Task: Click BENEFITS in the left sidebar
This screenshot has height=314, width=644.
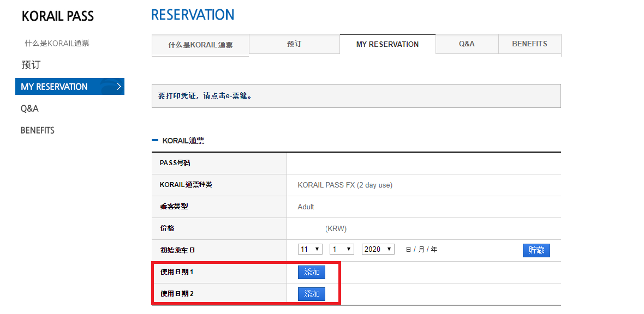Action: [x=37, y=130]
